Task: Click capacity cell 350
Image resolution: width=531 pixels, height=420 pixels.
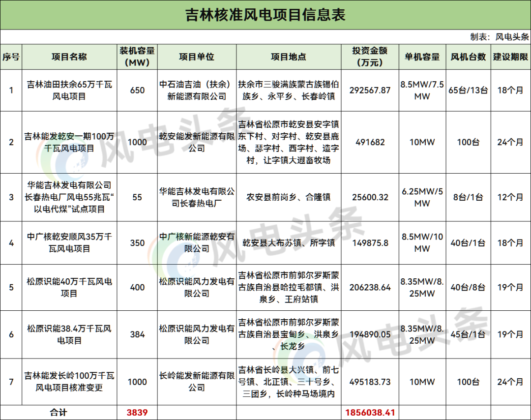Action: pyautogui.click(x=137, y=243)
